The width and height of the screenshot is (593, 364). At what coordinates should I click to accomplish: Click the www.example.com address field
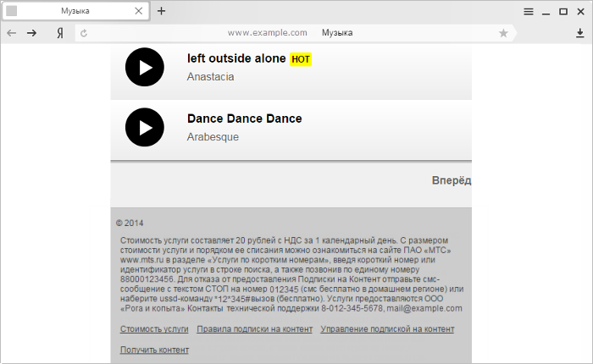click(290, 33)
